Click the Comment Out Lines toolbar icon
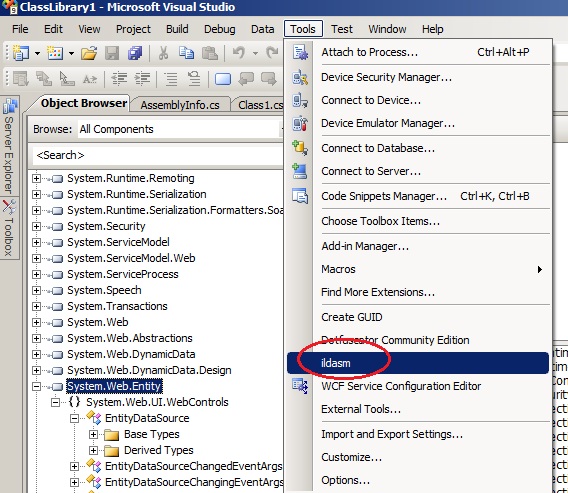Screen dimensions: 568x493 171,79
